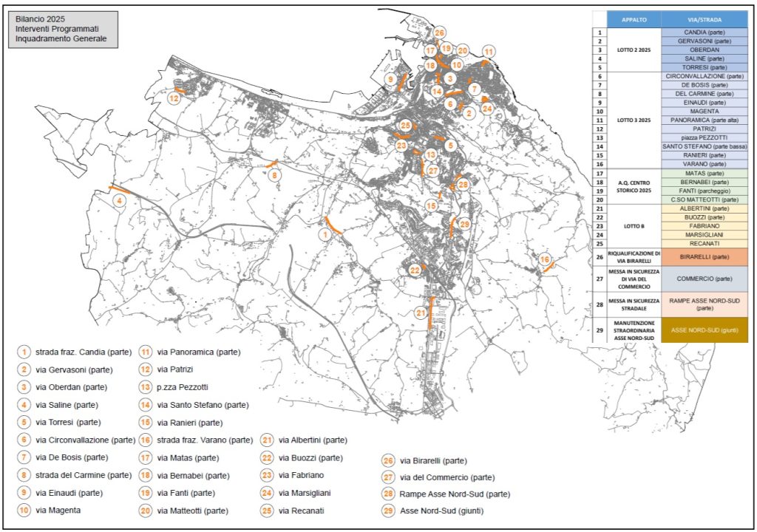Click map marker 12 near via Patrizi
757x532 pixels.
click(174, 98)
